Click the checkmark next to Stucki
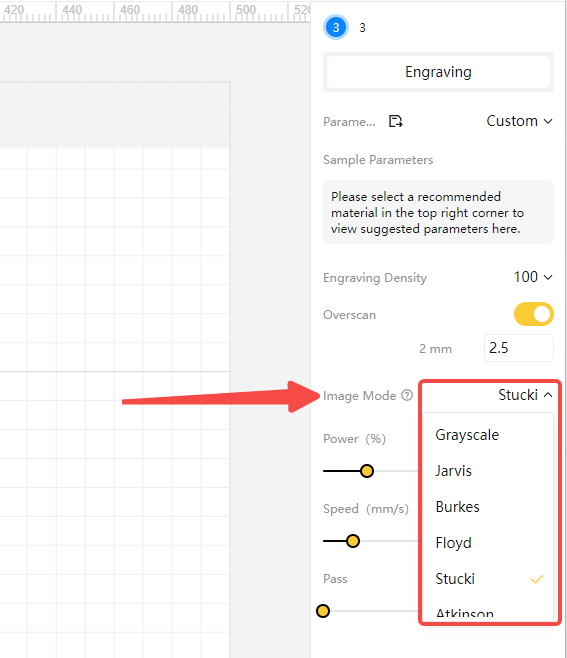Viewport: 567px width, 658px height. pyautogui.click(x=537, y=579)
